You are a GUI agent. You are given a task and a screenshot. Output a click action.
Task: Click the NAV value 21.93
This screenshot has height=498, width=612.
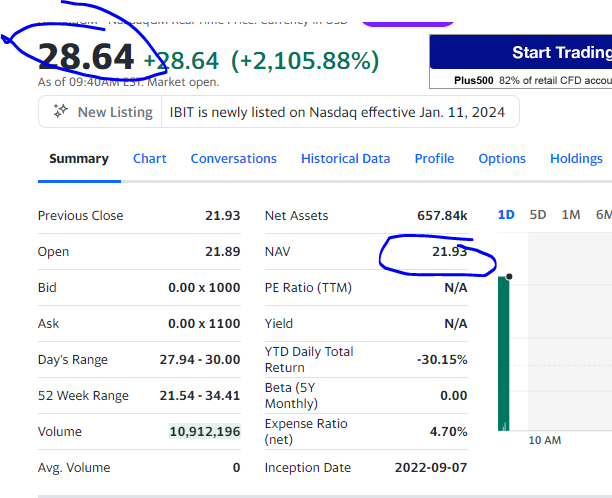tap(450, 251)
